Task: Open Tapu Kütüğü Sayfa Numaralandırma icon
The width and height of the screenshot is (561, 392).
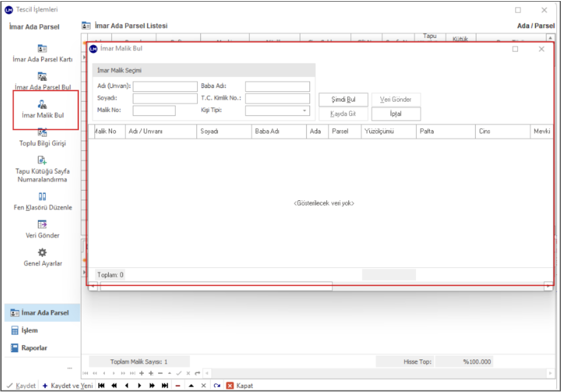Action: pos(42,161)
